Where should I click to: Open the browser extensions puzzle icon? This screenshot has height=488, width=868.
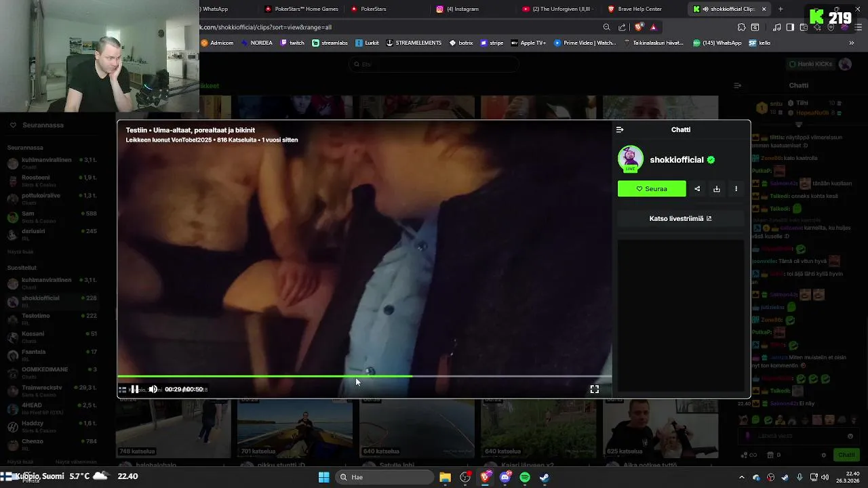point(742,27)
